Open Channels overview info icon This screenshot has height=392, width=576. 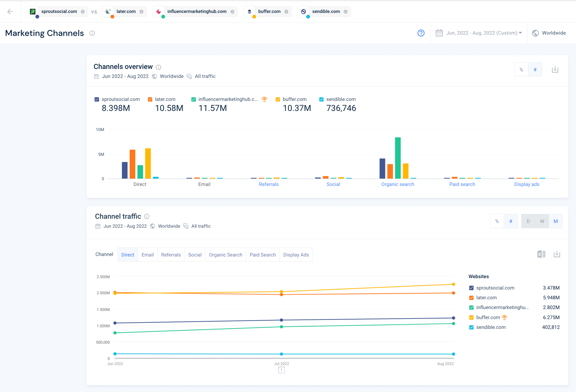coord(158,67)
